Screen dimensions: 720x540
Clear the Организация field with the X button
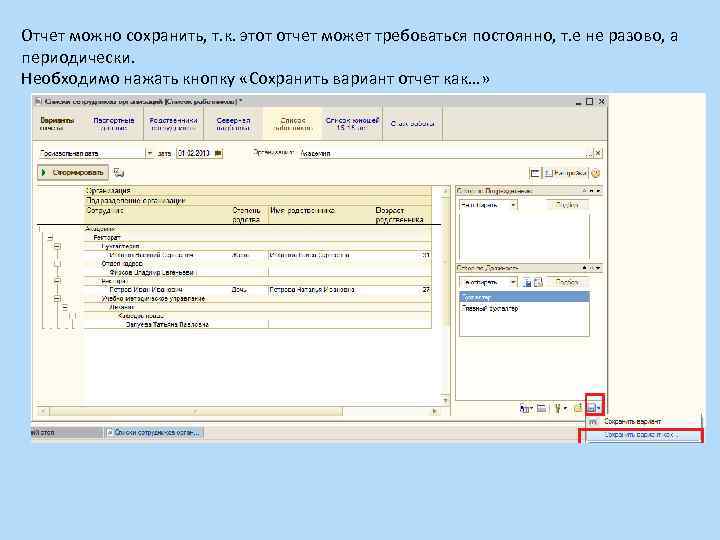coord(598,153)
